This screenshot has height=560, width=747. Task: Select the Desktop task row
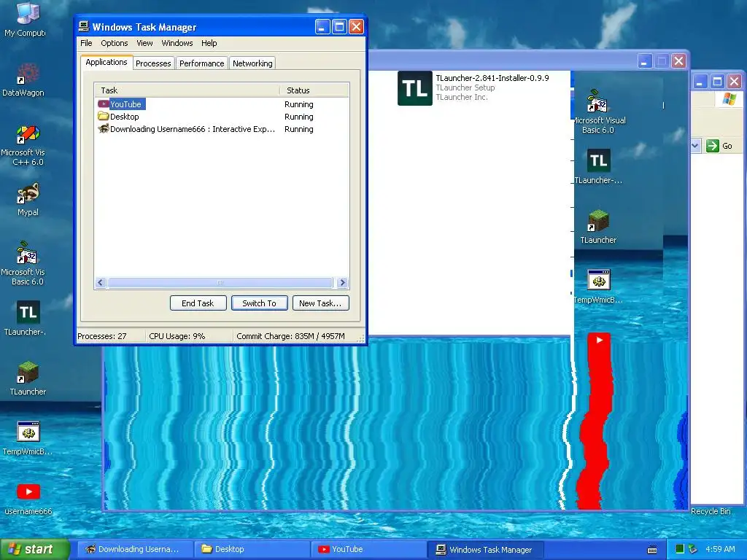222,117
